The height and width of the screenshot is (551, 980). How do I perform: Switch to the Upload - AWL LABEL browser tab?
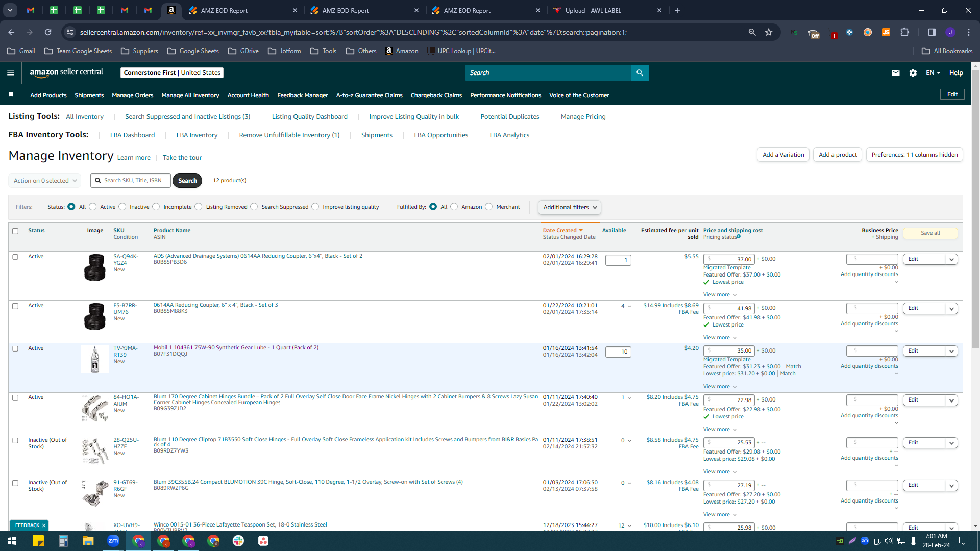click(x=607, y=10)
